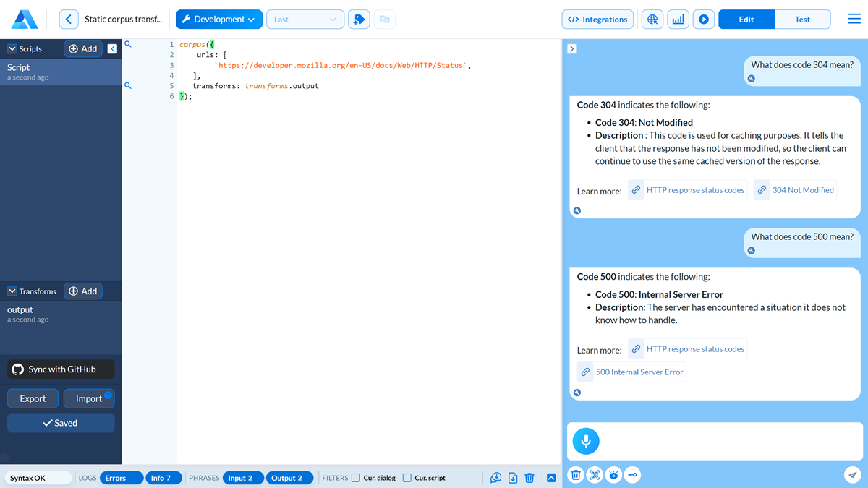Click the microphone voice input button

[586, 441]
